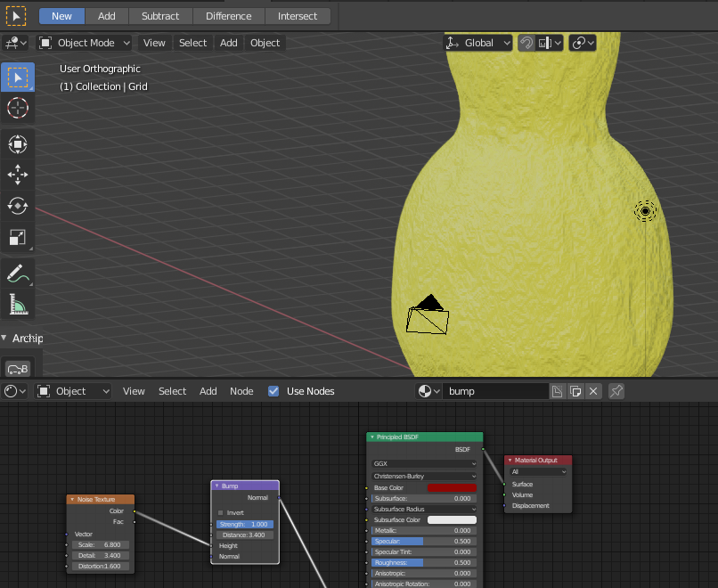Browse materials with the sphere icon
Screen dimensions: 718x588
coord(429,391)
